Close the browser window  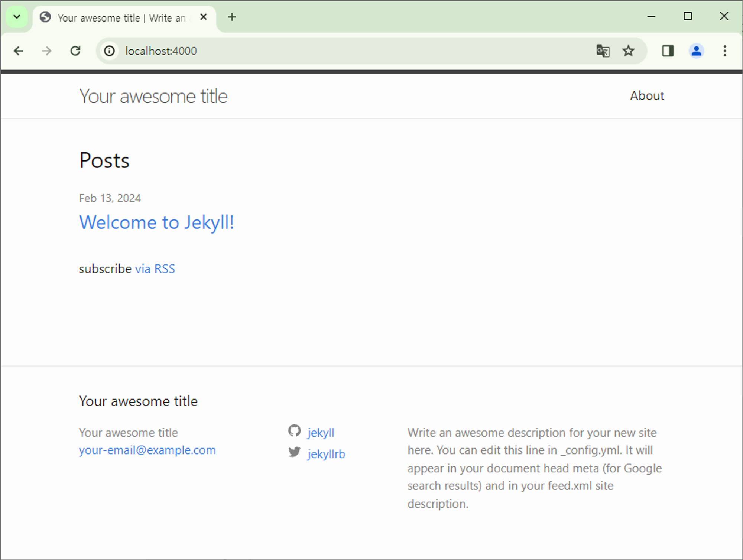point(724,16)
